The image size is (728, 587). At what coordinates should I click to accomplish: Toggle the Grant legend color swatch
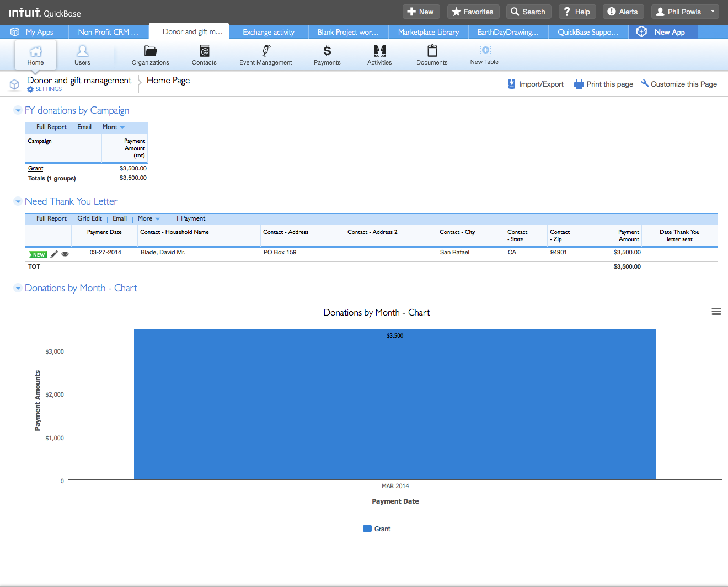point(367,529)
